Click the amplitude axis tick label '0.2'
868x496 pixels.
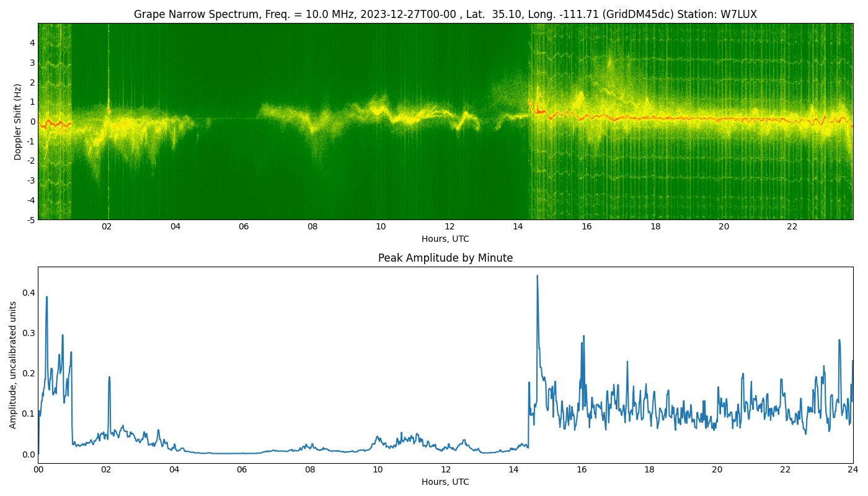(28, 373)
